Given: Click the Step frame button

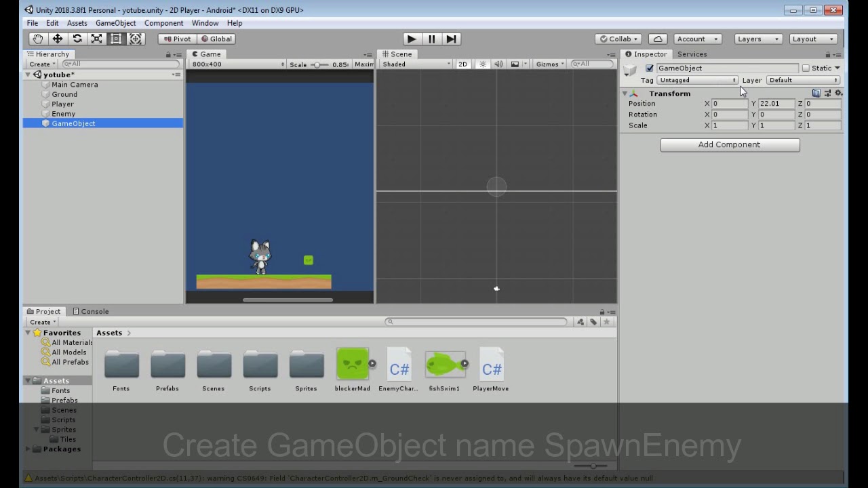Looking at the screenshot, I should tap(451, 39).
